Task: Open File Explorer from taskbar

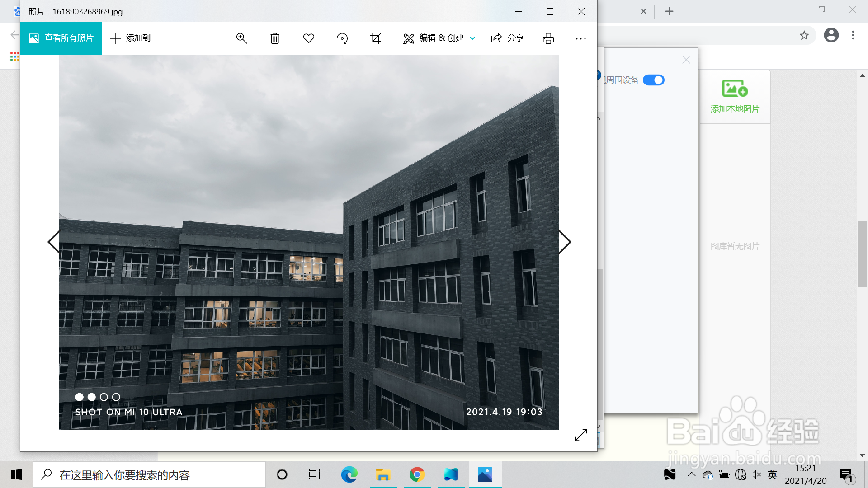Action: tap(383, 474)
